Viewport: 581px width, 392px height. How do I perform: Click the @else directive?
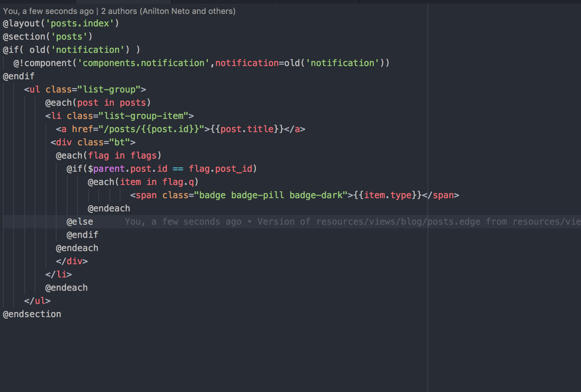click(x=80, y=222)
